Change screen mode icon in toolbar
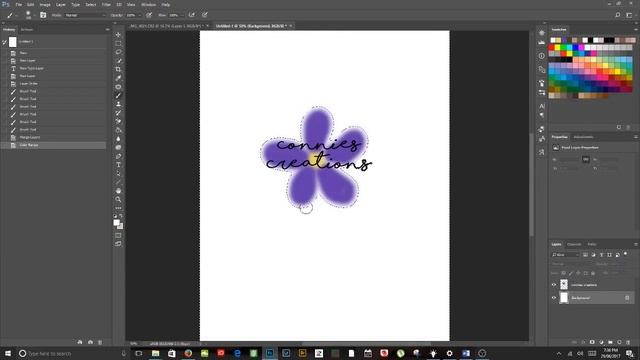The image size is (640, 360). 118,244
